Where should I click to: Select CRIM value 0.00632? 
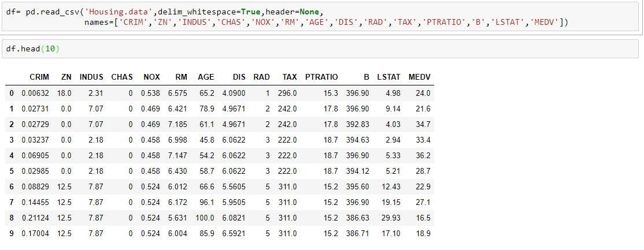[x=35, y=93]
